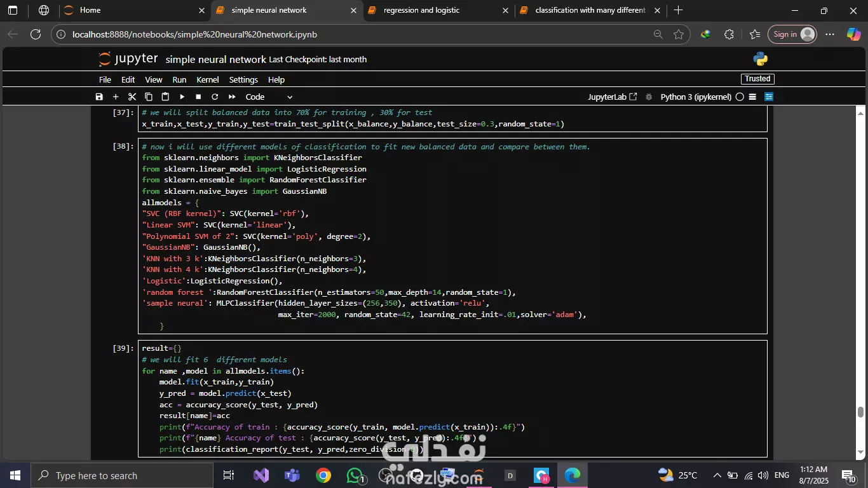
Task: Open Task View on the taskbar
Action: point(229,475)
